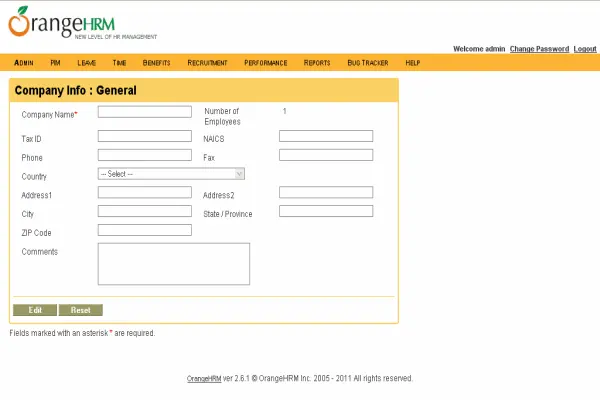Click the Edit button
This screenshot has height=400, width=600.
(x=35, y=310)
